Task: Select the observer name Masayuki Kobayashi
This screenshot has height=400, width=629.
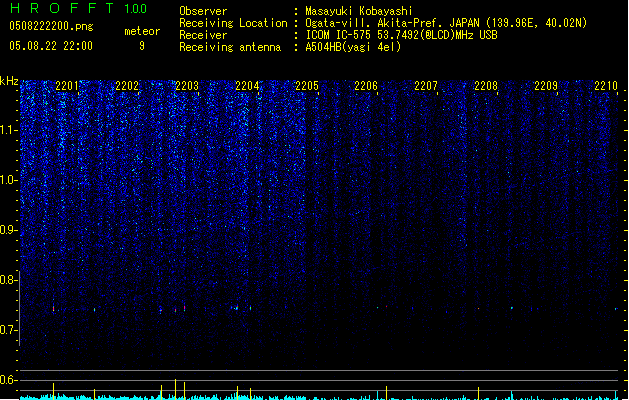Action: coord(359,11)
